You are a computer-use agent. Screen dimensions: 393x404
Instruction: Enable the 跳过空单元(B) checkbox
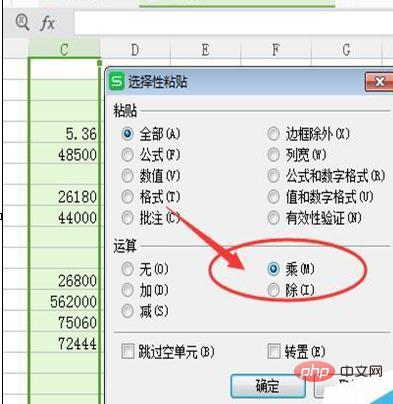click(127, 351)
